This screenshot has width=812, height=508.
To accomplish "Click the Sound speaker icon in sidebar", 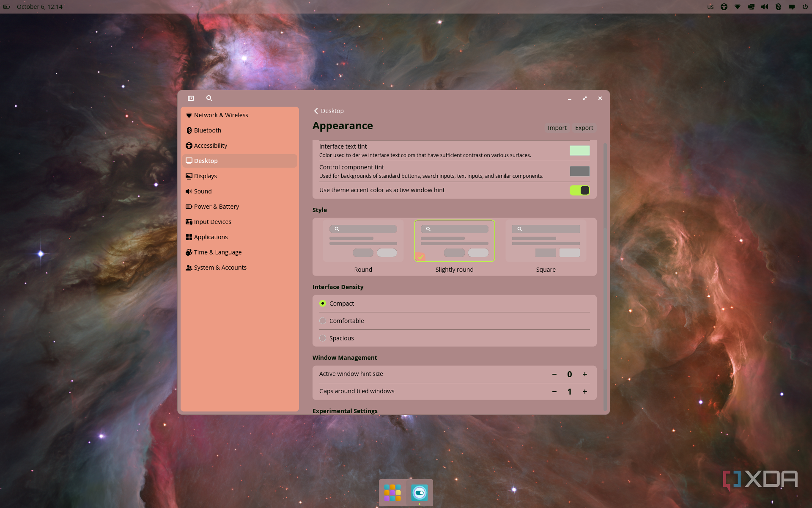I will [189, 191].
